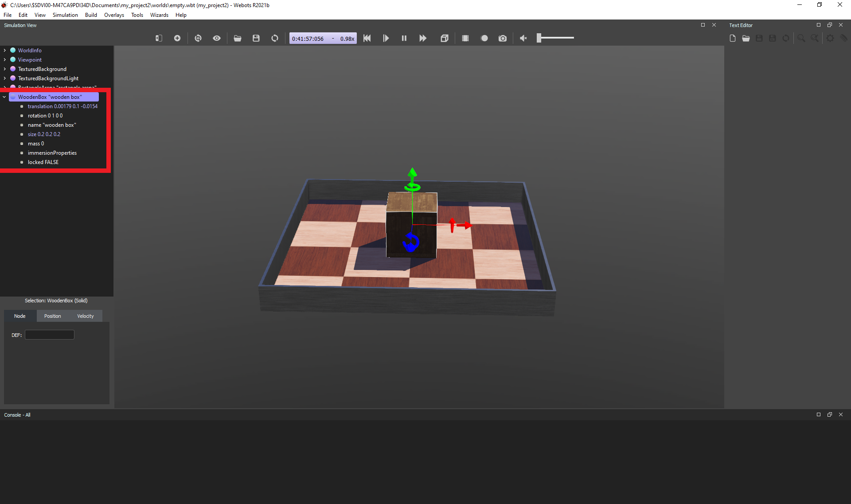
Task: Click the DEF input field
Action: pos(50,335)
